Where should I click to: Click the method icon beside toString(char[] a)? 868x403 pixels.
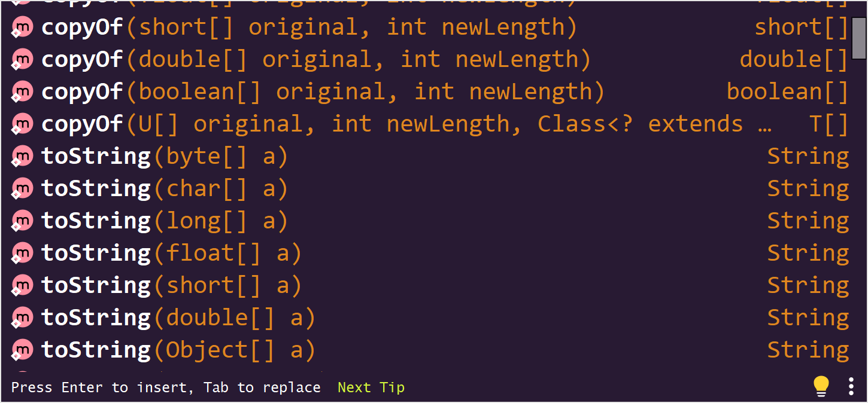(x=22, y=188)
